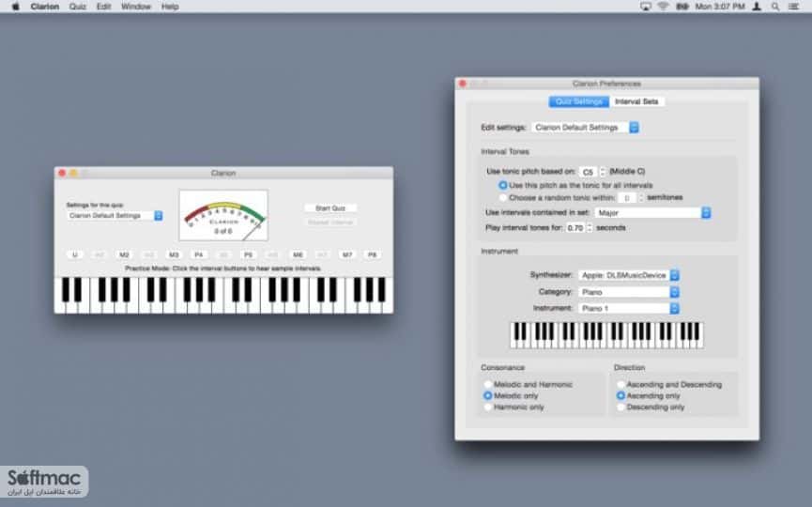Open Settings for this quiz dropdown
Viewport: 812px width, 507px height.
(115, 215)
